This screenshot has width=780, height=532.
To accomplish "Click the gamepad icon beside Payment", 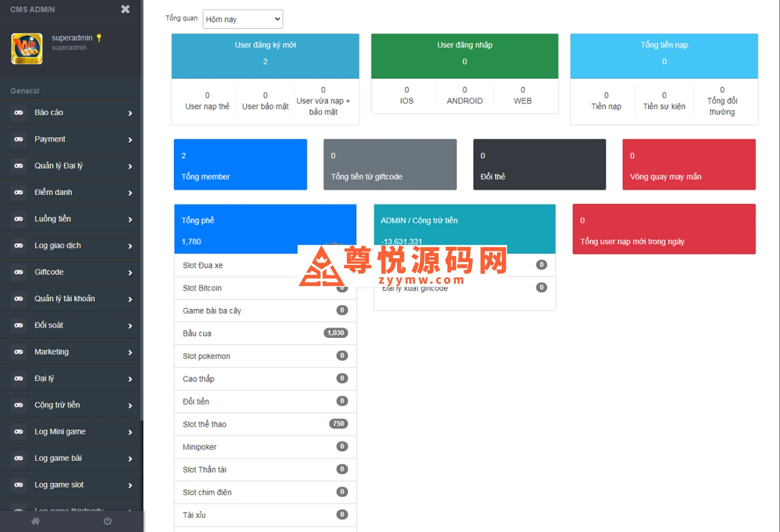I will 19,139.
